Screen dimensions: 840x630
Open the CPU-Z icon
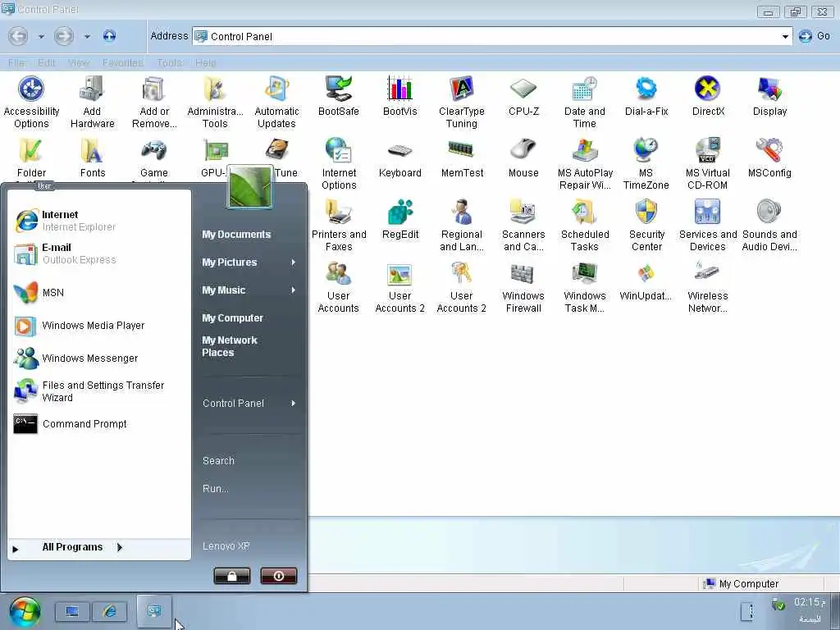click(523, 97)
